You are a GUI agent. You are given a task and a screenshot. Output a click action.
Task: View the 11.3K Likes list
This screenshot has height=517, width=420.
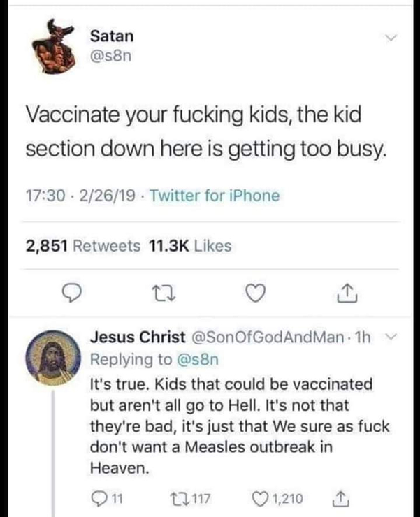[x=190, y=246]
